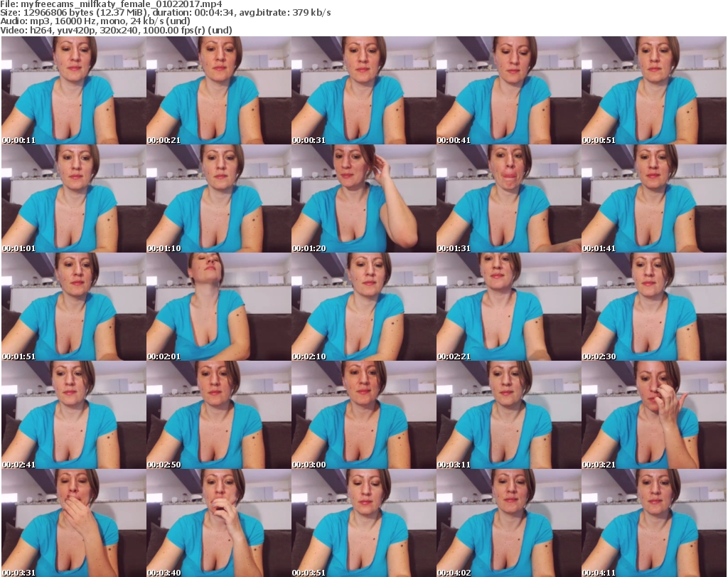728x577 pixels.
Task: Pick the frame stamped 00:01:51
Action: [73, 307]
